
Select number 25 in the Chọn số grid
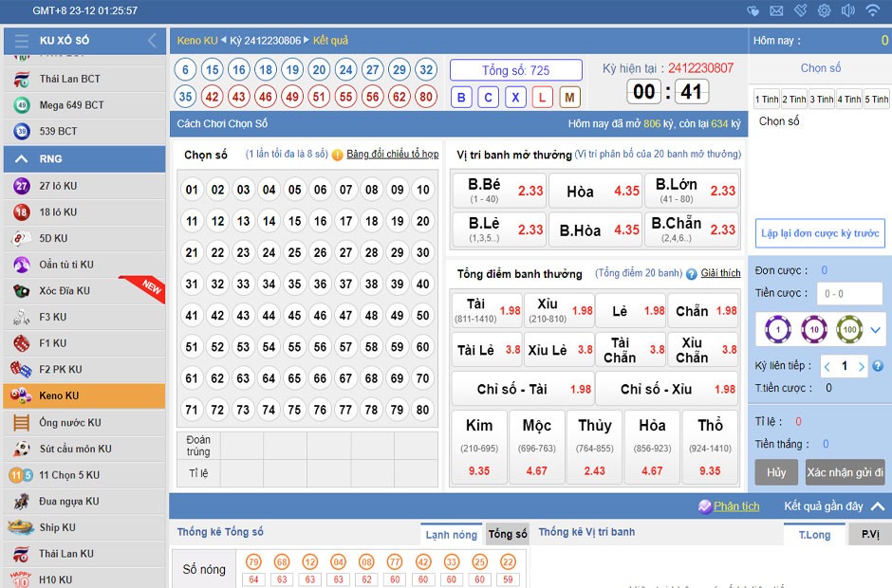(295, 252)
